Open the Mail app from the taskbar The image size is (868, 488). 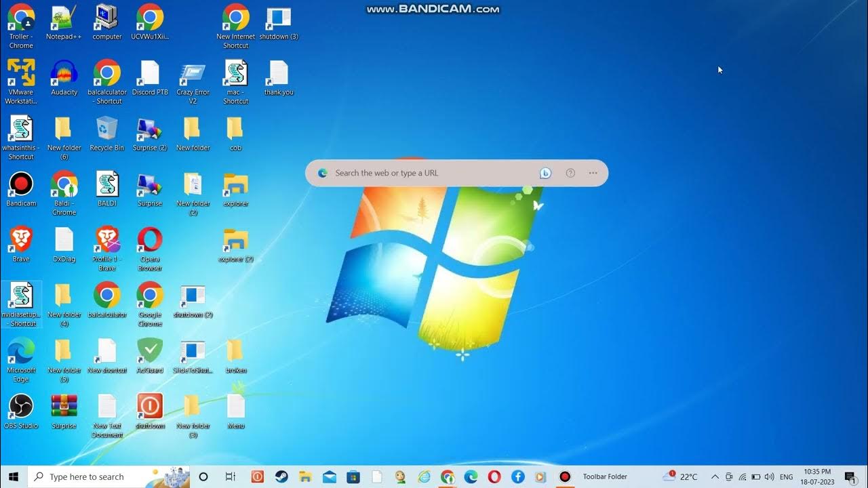point(329,476)
